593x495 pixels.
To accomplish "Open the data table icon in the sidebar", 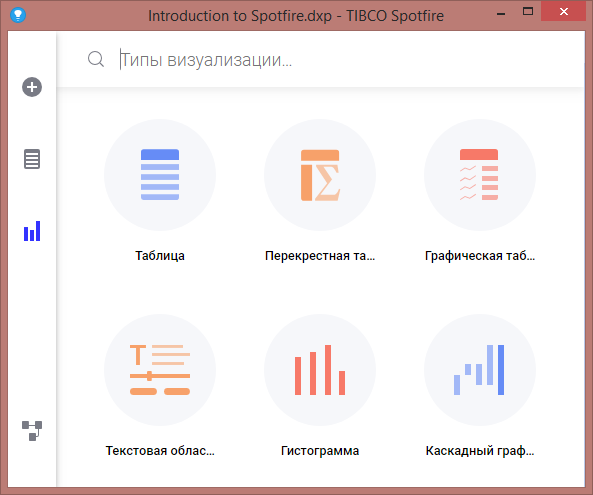I will tap(32, 159).
